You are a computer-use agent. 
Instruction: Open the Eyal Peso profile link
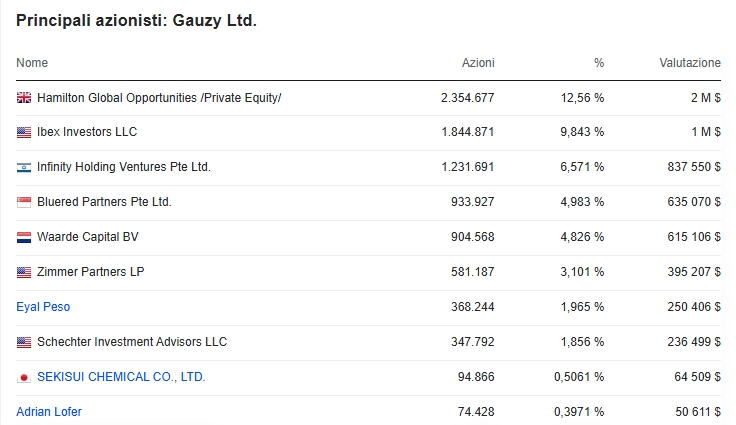[43, 307]
